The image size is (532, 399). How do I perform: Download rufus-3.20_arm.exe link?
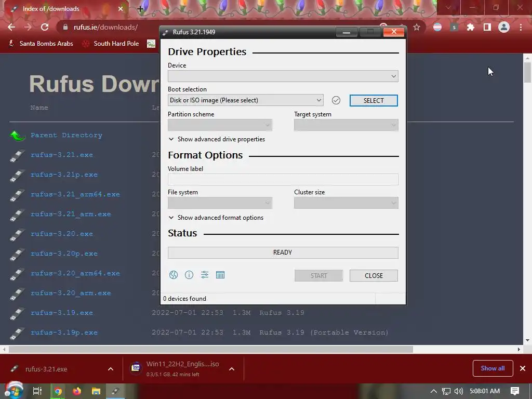(71, 293)
